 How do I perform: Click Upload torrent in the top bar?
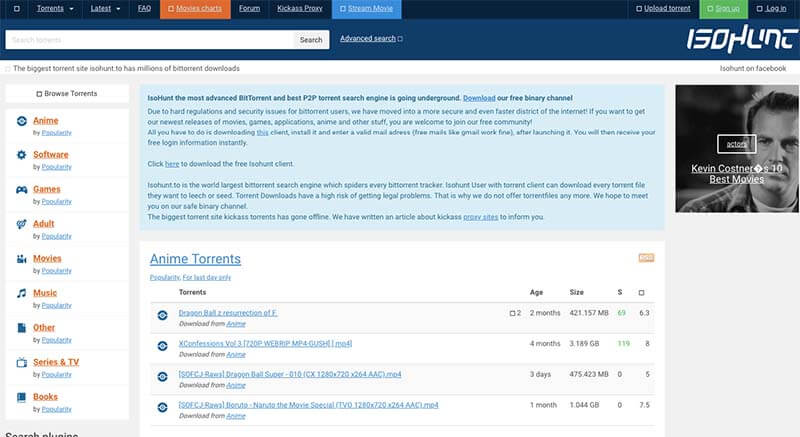pyautogui.click(x=663, y=9)
